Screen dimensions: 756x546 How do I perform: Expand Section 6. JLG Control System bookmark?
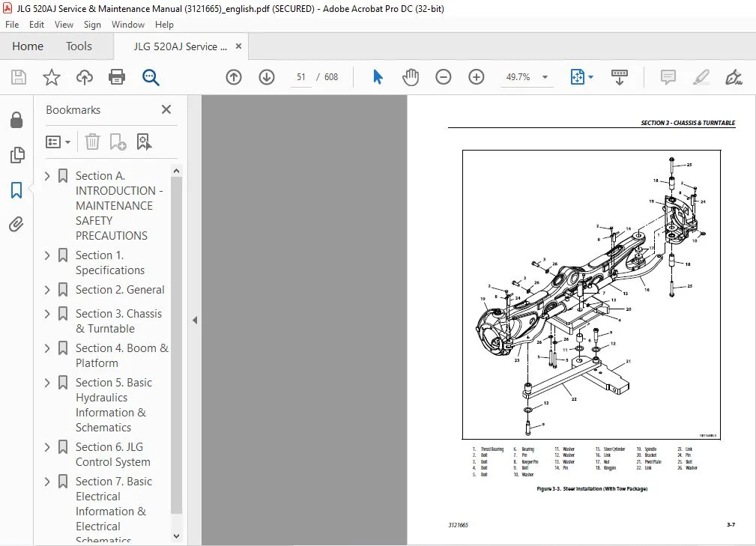(x=47, y=447)
